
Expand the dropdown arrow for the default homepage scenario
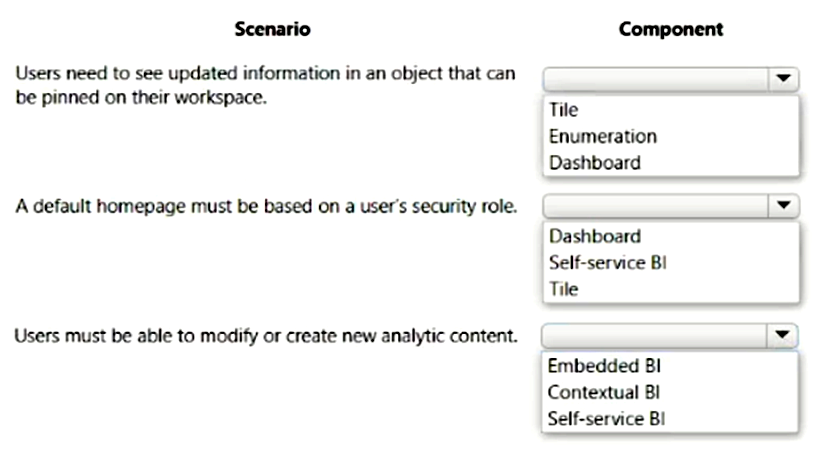pos(783,206)
